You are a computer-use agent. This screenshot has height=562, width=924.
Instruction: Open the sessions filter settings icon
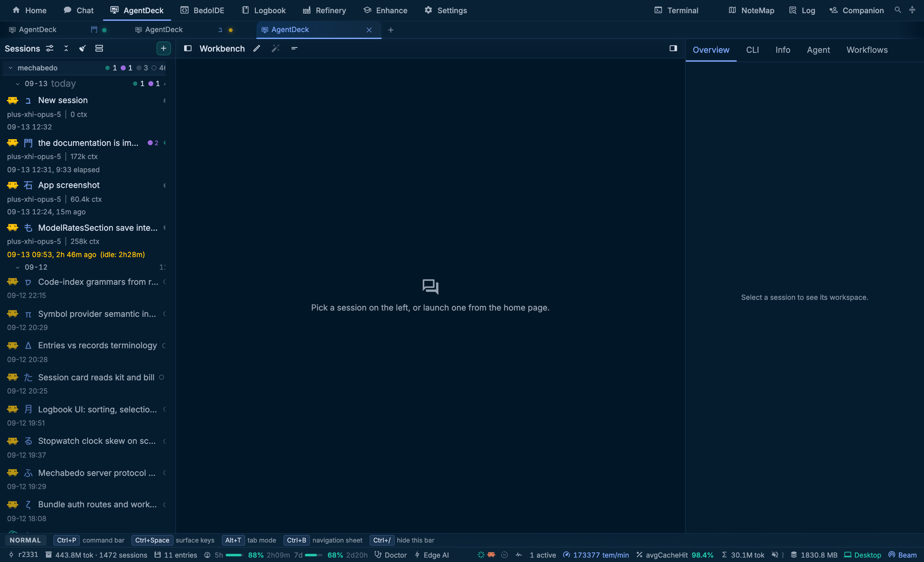coord(50,48)
